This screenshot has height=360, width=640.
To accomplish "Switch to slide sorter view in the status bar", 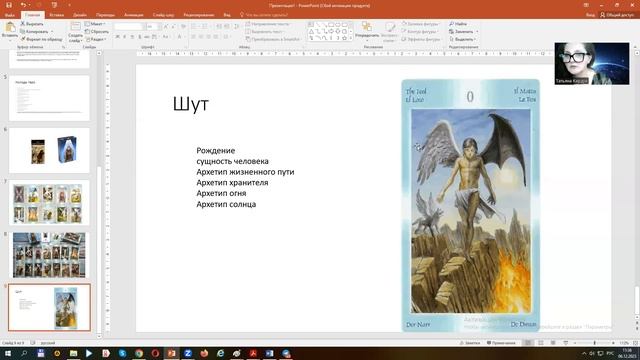I will [541, 343].
